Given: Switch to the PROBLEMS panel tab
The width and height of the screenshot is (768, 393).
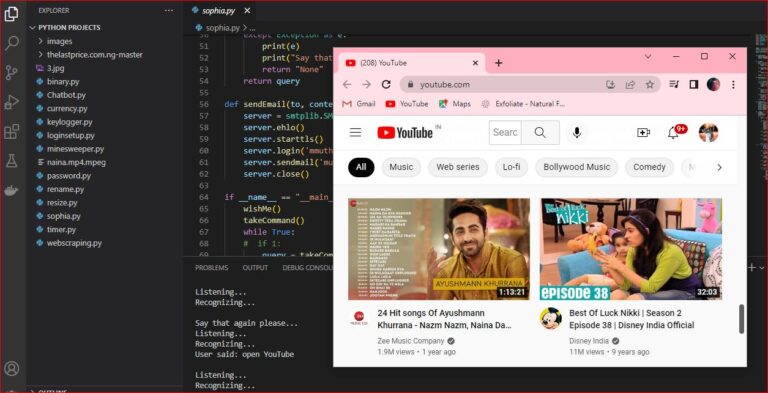Looking at the screenshot, I should tap(212, 268).
